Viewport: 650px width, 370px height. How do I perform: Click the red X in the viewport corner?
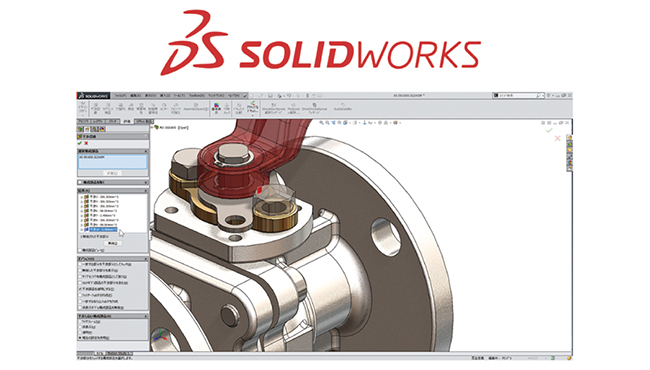pos(558,138)
